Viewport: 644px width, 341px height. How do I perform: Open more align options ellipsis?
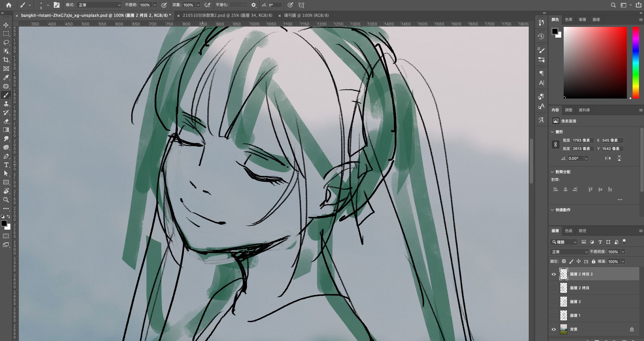click(x=620, y=200)
